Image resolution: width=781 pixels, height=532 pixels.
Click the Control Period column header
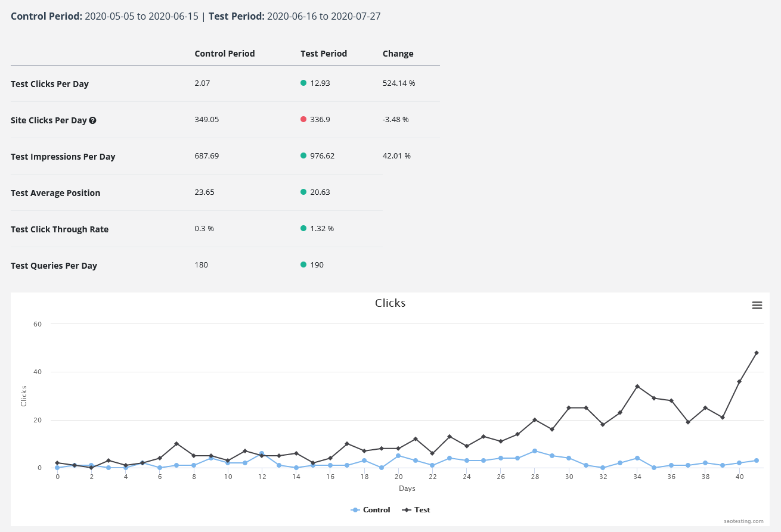pos(224,54)
